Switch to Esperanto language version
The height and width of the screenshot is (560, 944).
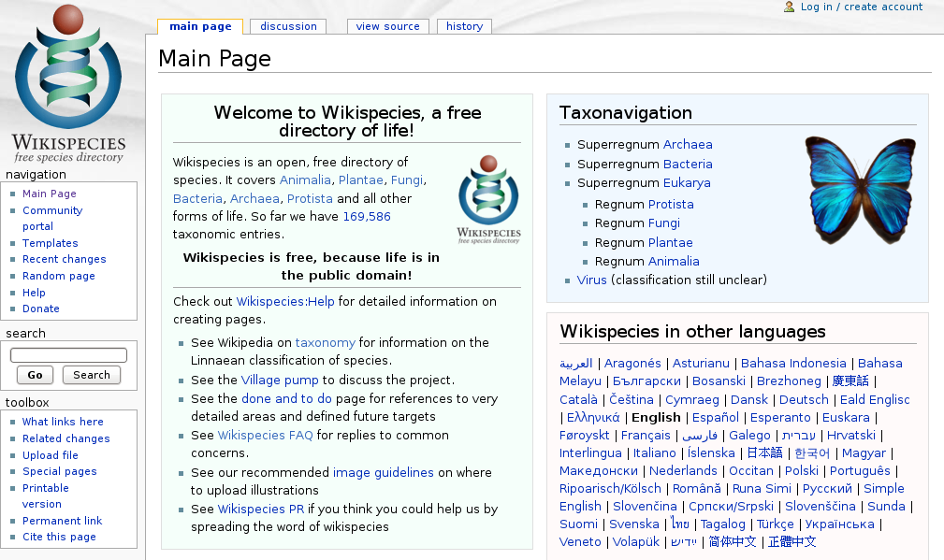tap(781, 418)
